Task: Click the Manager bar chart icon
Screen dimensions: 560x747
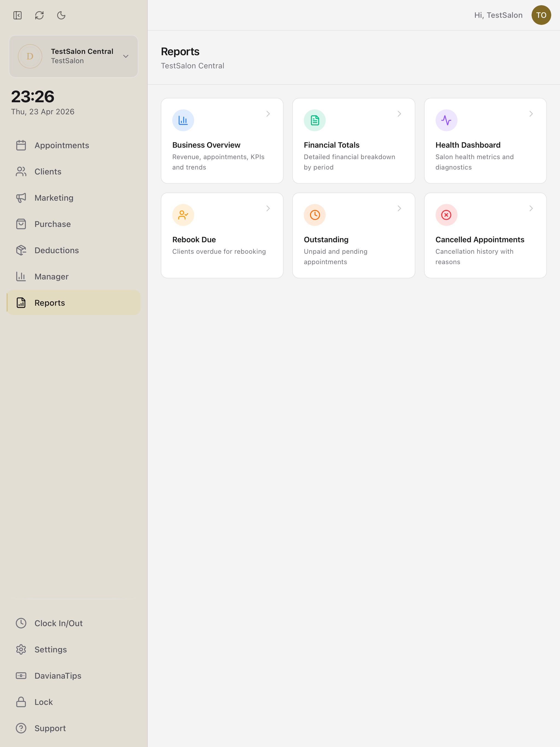Action: click(x=21, y=277)
